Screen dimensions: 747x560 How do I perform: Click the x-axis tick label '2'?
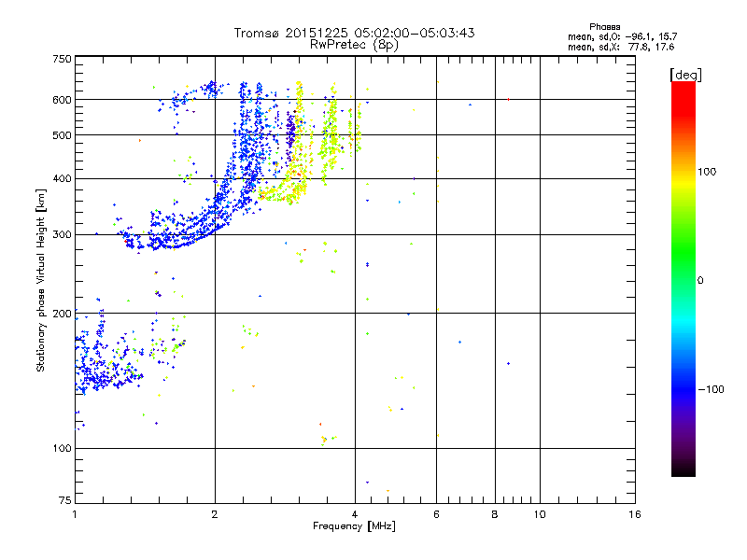[x=215, y=514]
